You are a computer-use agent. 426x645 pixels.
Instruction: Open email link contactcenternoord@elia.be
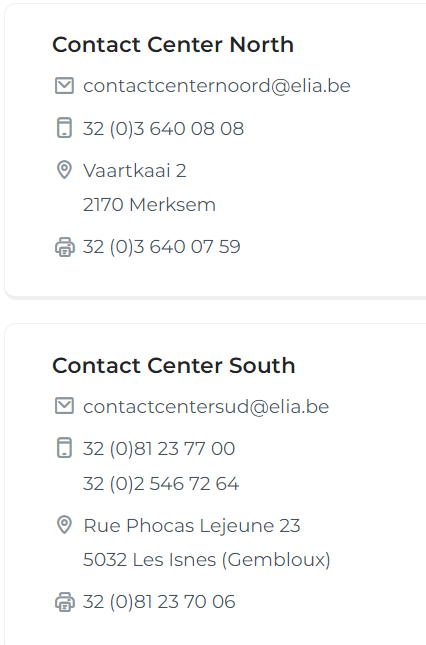(217, 86)
